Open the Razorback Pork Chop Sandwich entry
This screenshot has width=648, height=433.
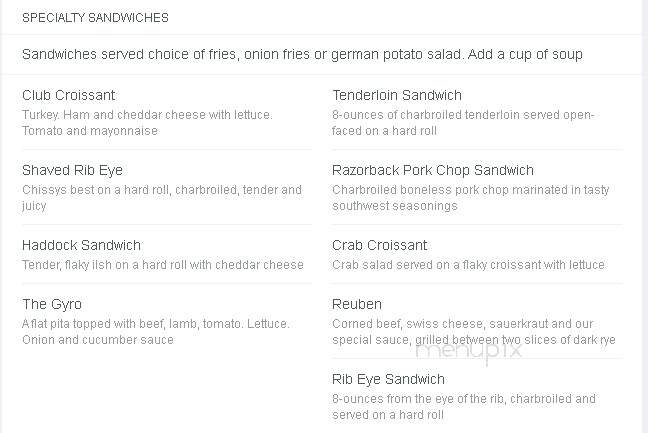point(433,170)
